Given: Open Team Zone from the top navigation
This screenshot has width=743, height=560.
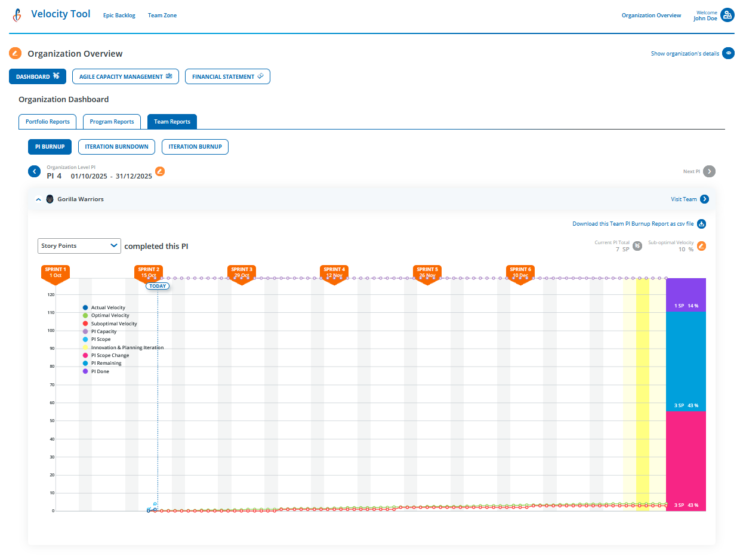Looking at the screenshot, I should click(162, 15).
